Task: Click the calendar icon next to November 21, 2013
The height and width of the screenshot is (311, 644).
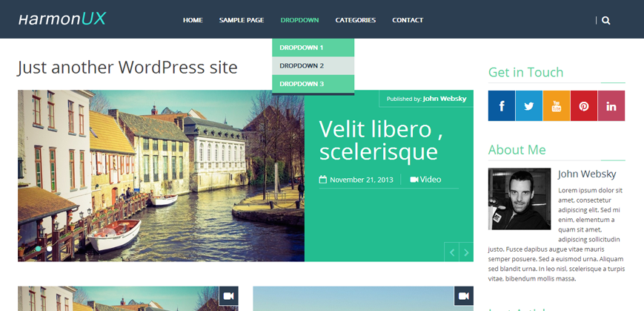Action: point(323,180)
